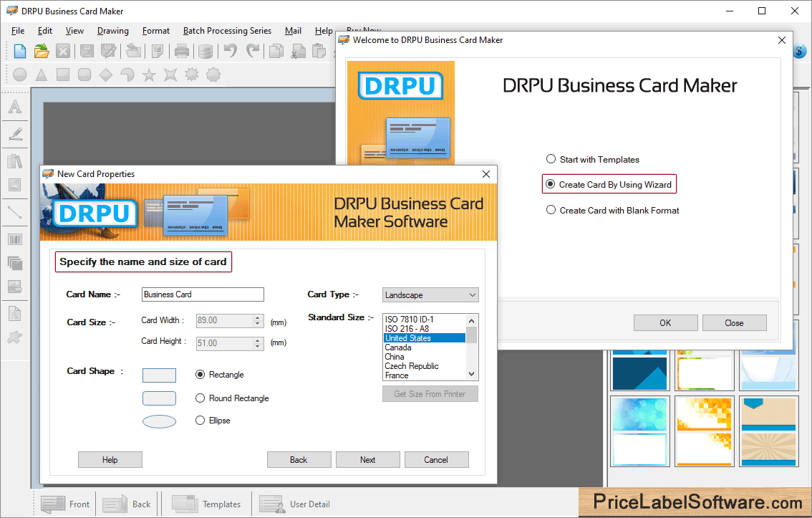Click the Cut scissors icon
This screenshot has width=812, height=518.
click(299, 51)
